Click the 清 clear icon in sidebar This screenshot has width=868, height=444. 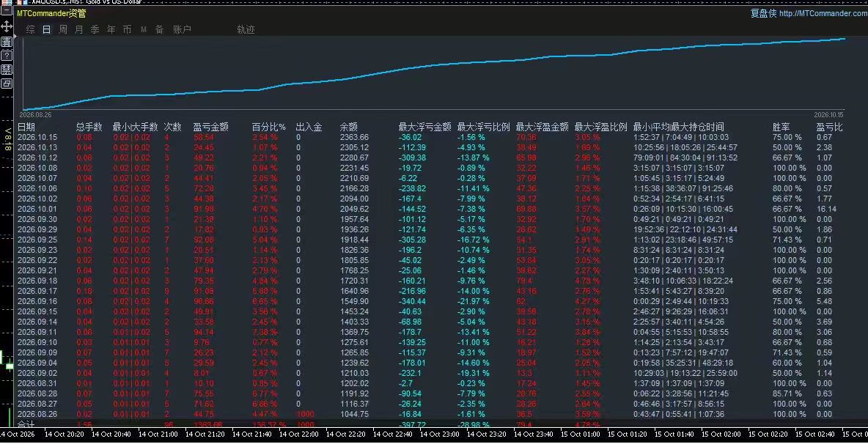coord(7,42)
